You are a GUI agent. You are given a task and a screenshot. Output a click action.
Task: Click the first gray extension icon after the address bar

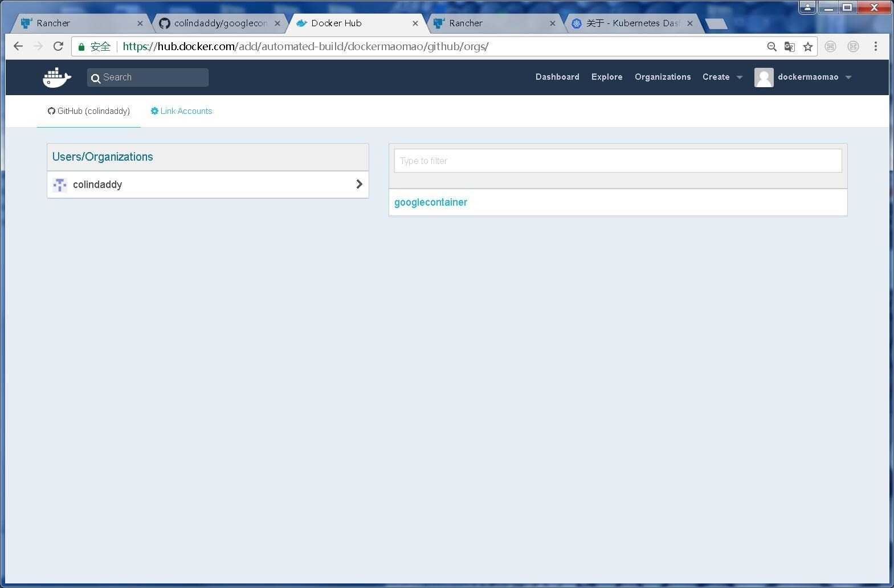[x=831, y=47]
